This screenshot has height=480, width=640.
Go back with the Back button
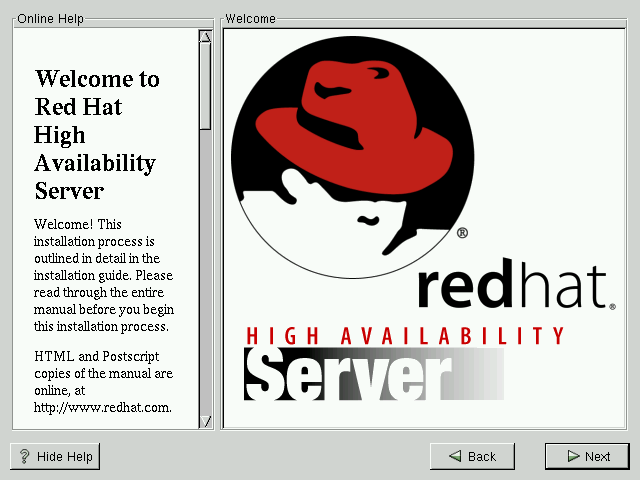(472, 456)
